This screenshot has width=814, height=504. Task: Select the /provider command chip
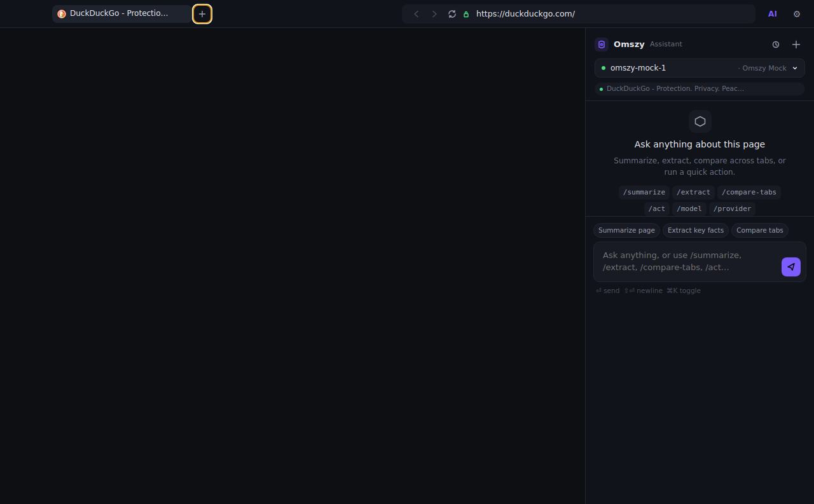click(x=733, y=209)
